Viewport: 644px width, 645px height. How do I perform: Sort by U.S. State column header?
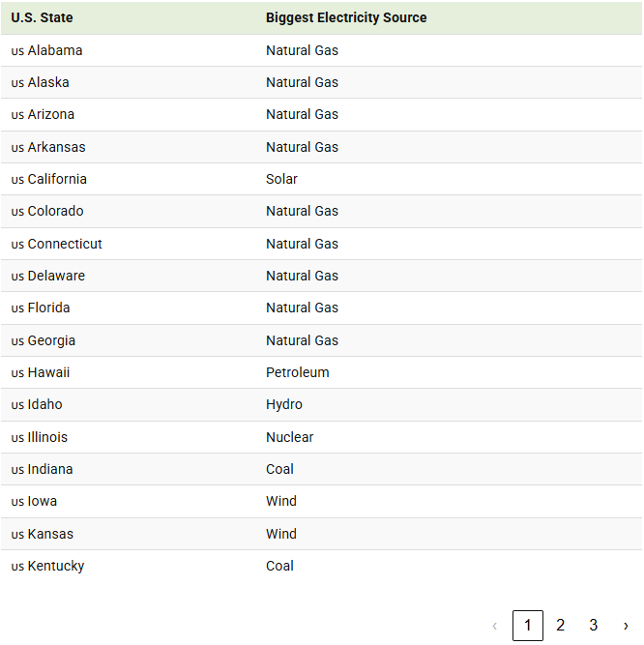click(x=42, y=17)
